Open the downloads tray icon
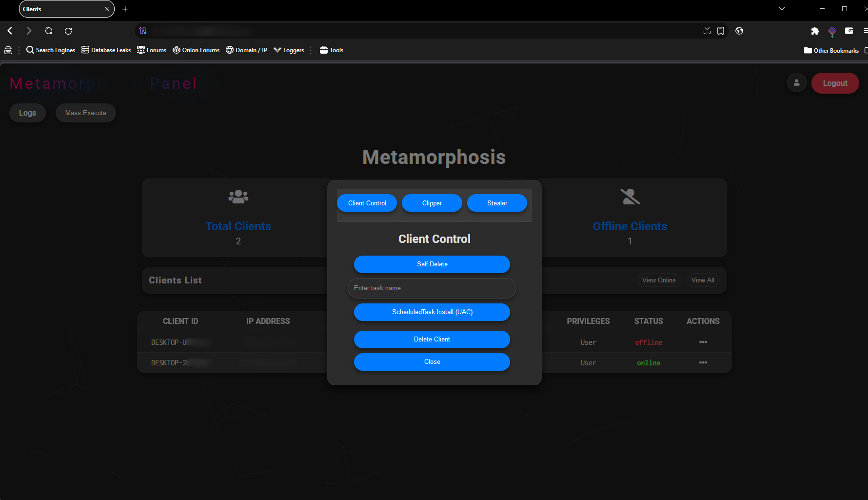This screenshot has width=868, height=500. pyautogui.click(x=707, y=31)
